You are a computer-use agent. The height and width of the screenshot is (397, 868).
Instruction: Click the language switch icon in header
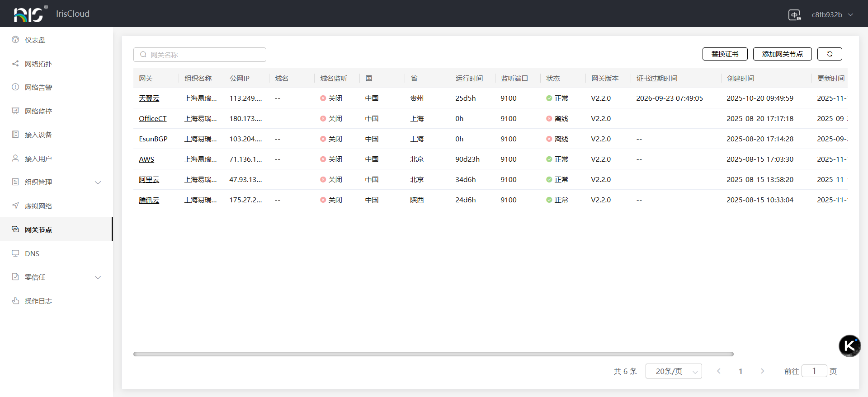(794, 15)
